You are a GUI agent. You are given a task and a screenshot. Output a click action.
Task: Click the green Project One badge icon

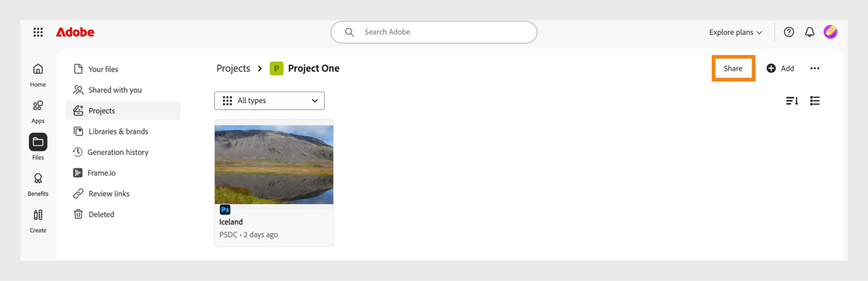(276, 68)
